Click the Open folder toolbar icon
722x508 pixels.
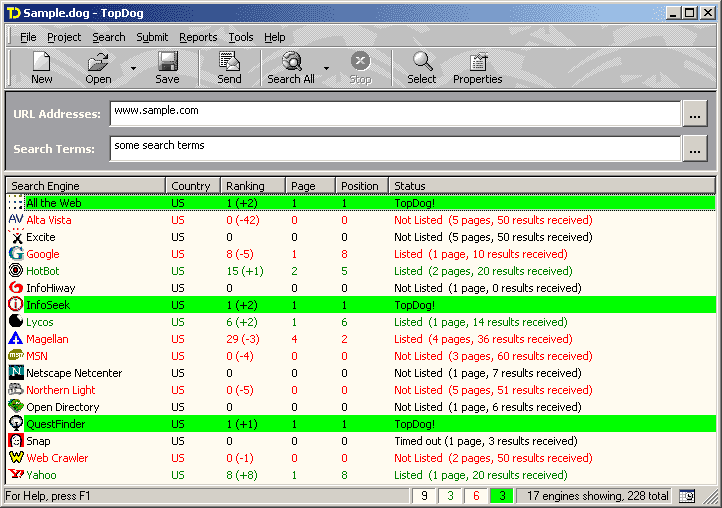coord(98,61)
